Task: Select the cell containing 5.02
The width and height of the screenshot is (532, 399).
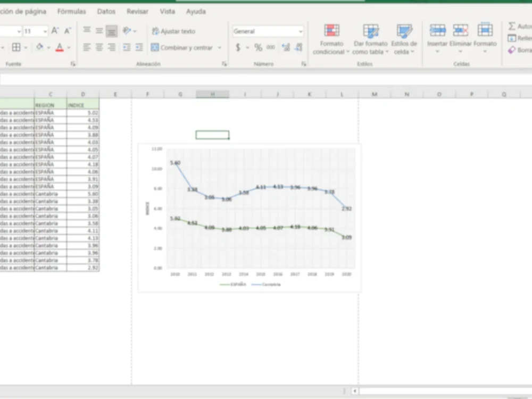Action: click(83, 113)
